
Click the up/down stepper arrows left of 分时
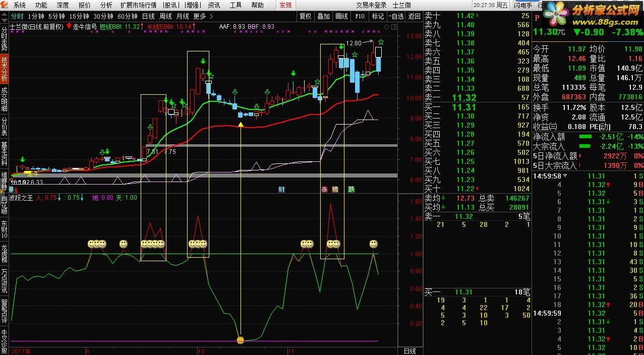pyautogui.click(x=5, y=16)
